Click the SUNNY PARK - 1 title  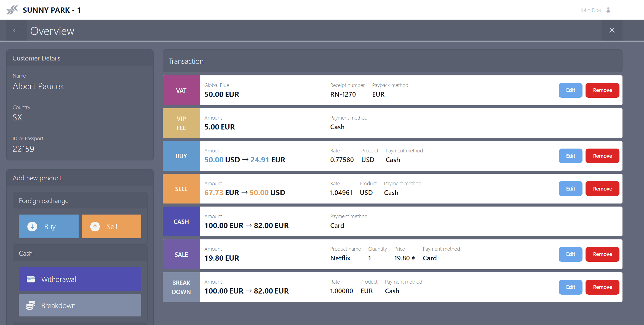(52, 10)
